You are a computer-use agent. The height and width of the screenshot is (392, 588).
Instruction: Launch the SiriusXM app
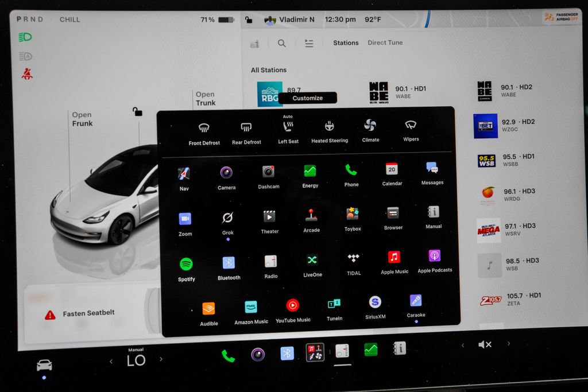coord(375,307)
